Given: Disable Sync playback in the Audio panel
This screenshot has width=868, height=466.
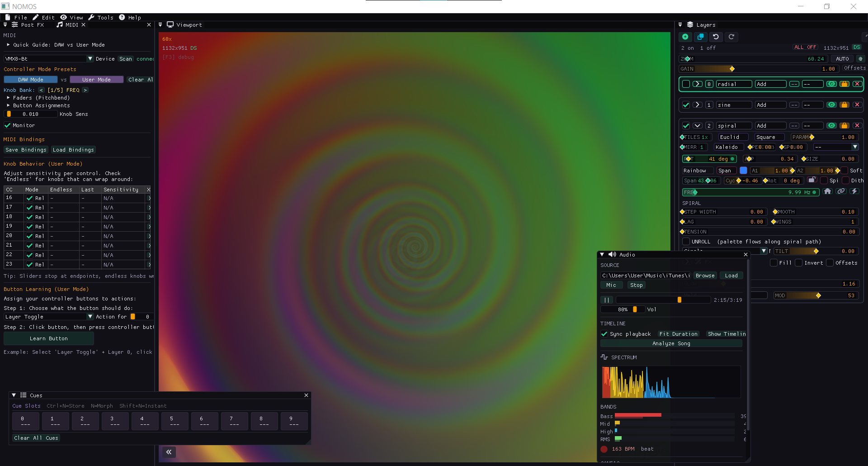Looking at the screenshot, I should (x=604, y=334).
